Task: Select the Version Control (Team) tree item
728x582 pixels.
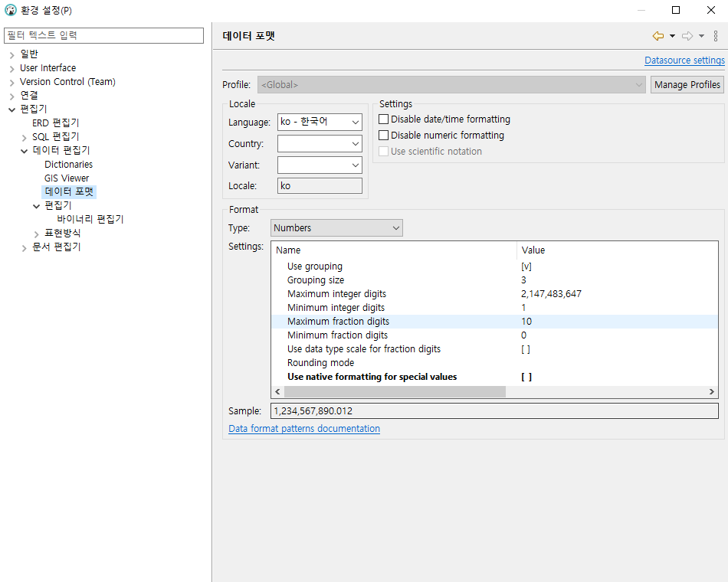Action: [x=67, y=82]
